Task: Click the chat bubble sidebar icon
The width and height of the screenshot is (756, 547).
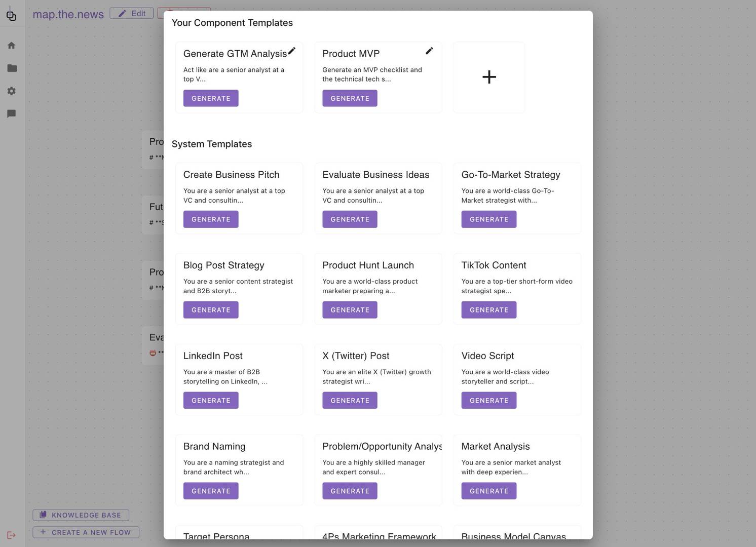Action: (12, 113)
